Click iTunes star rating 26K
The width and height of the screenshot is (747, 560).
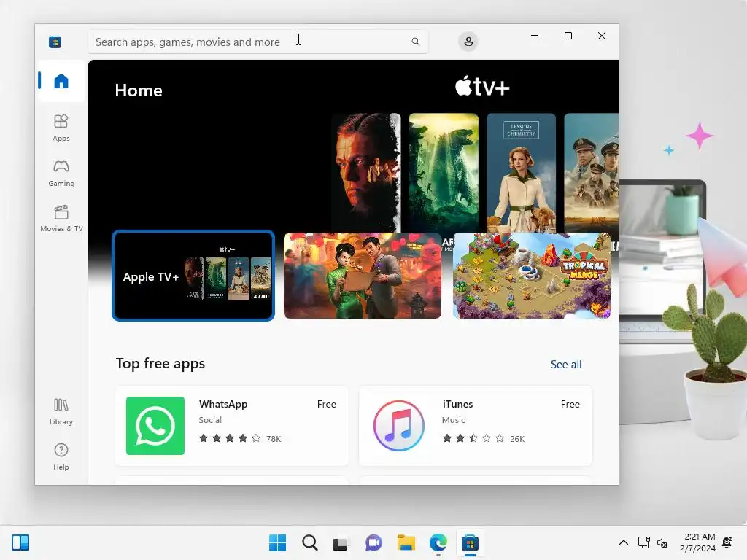click(x=483, y=438)
